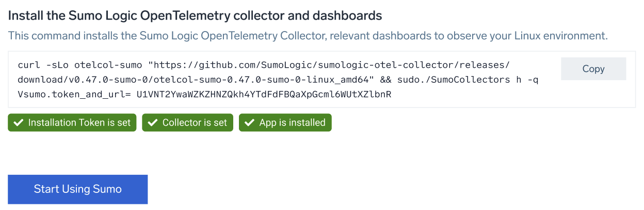644x210 pixels.
Task: Select the App is installed status badge
Action: click(285, 123)
